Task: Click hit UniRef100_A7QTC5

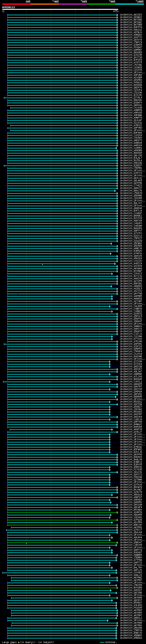Action: click(131, 63)
